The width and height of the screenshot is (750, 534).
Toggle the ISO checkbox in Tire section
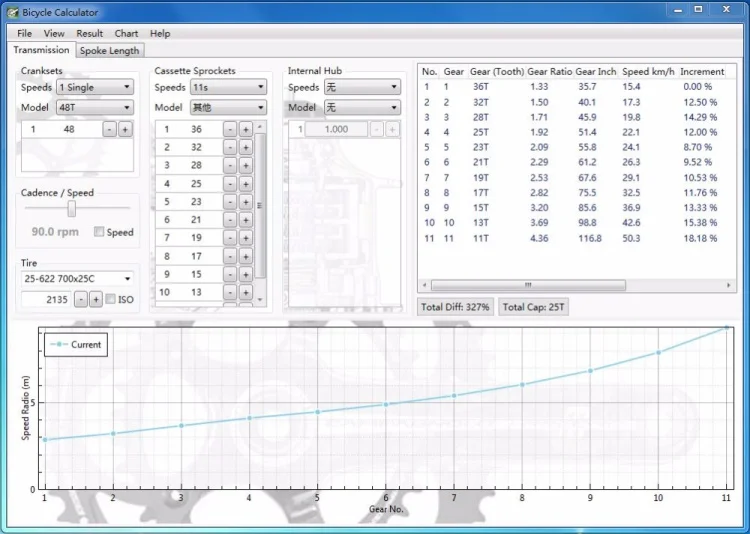tap(111, 299)
